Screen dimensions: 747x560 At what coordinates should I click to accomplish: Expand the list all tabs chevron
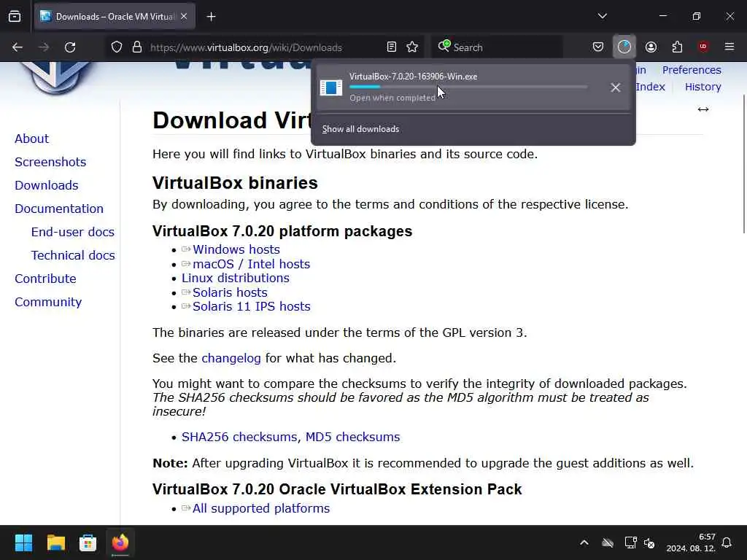603,16
